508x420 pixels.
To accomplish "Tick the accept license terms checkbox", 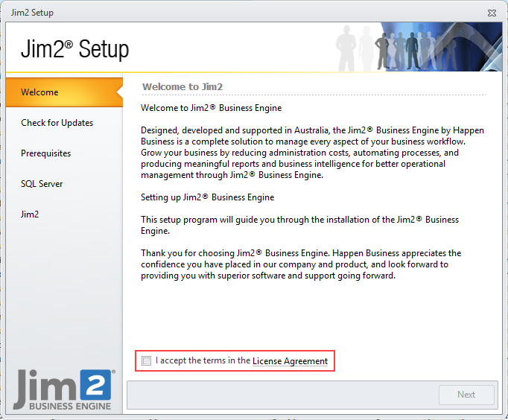I will coord(147,361).
